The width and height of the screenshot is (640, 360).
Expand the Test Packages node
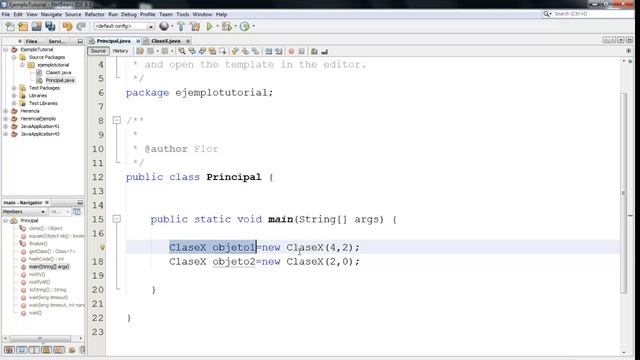(14, 88)
